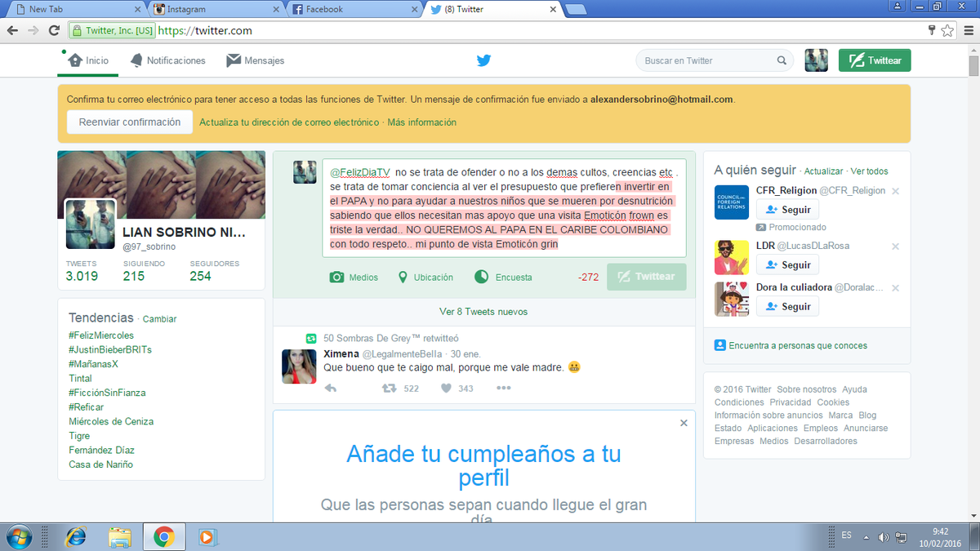This screenshot has width=980, height=551.
Task: Open LIAN SOBRINO profile name
Action: [x=183, y=233]
